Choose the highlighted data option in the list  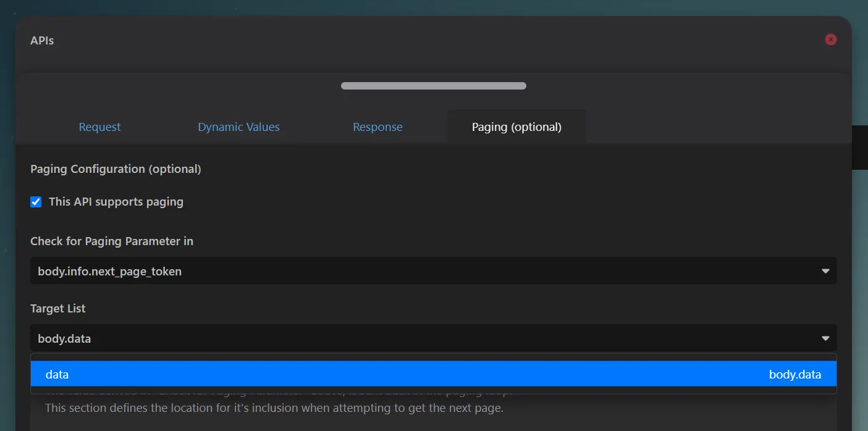pyautogui.click(x=434, y=374)
